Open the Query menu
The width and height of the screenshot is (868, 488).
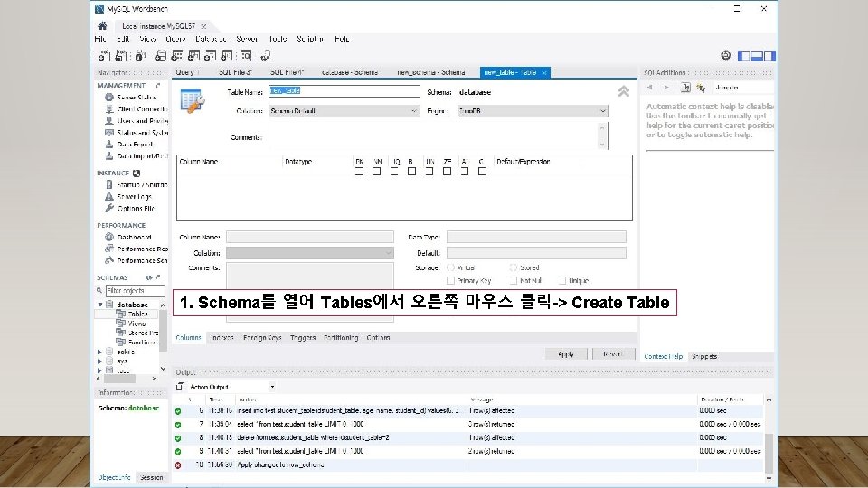pos(175,39)
